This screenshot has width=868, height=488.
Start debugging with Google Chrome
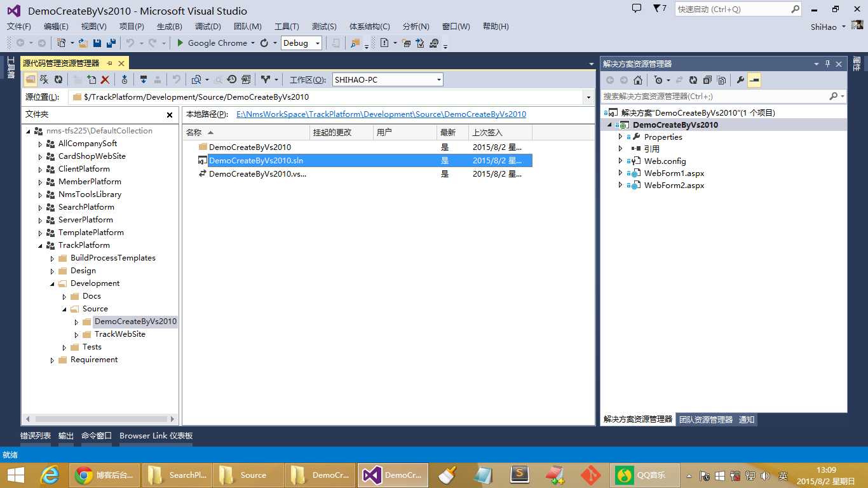pos(212,43)
